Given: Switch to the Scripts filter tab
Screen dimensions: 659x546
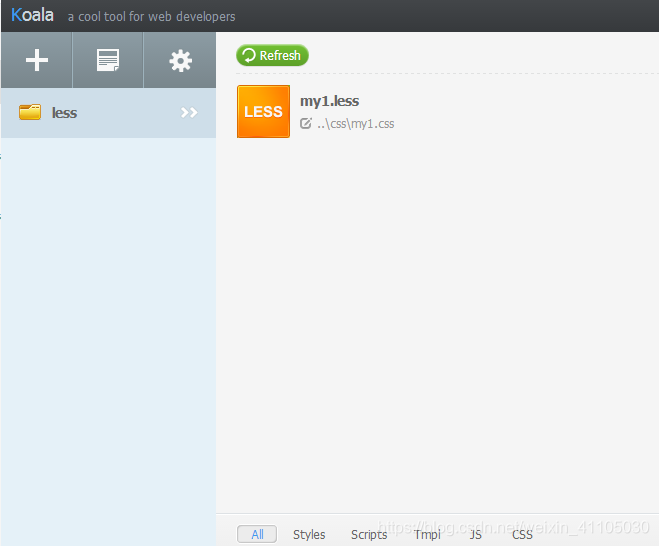Looking at the screenshot, I should click(x=369, y=534).
